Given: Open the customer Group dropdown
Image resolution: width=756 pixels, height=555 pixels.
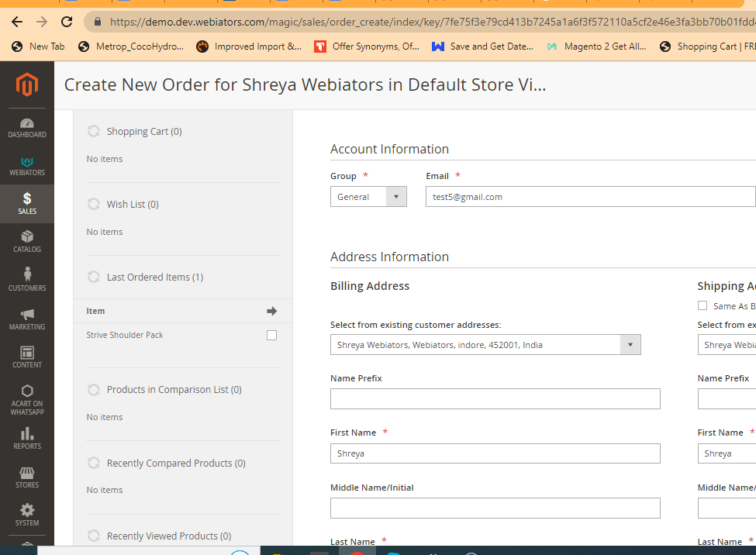Looking at the screenshot, I should click(x=368, y=197).
